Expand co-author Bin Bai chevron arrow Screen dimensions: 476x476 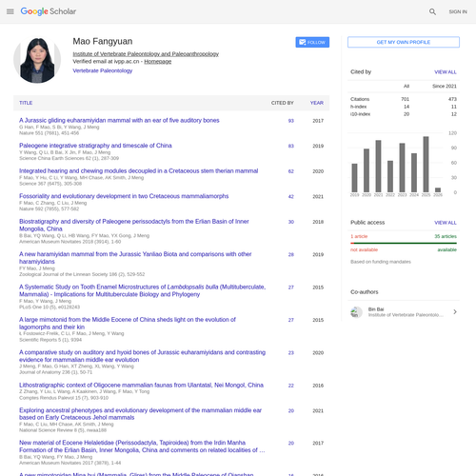(x=455, y=312)
